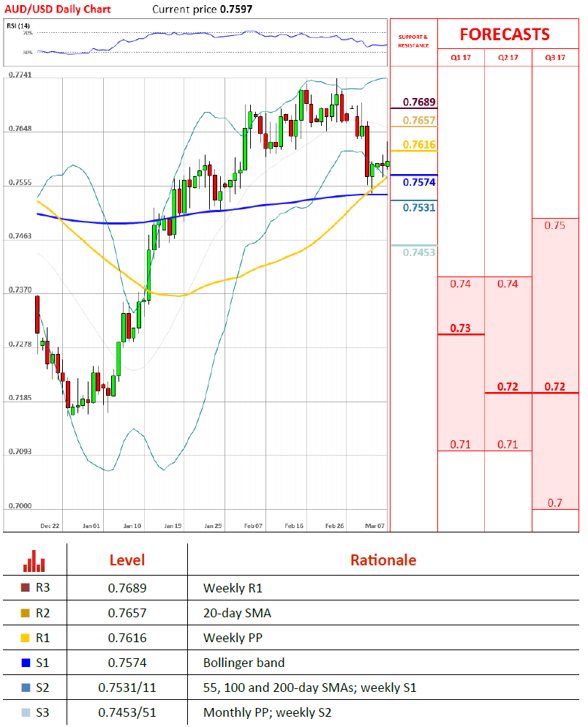Click the red bar chart icon
This screenshot has width=588, height=727.
[34, 560]
